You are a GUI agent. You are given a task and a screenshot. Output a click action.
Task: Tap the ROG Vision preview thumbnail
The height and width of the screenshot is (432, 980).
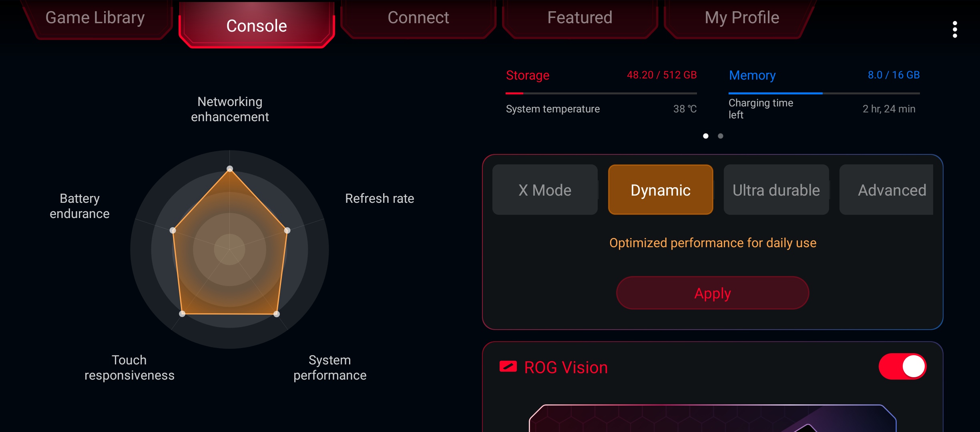pos(713,418)
